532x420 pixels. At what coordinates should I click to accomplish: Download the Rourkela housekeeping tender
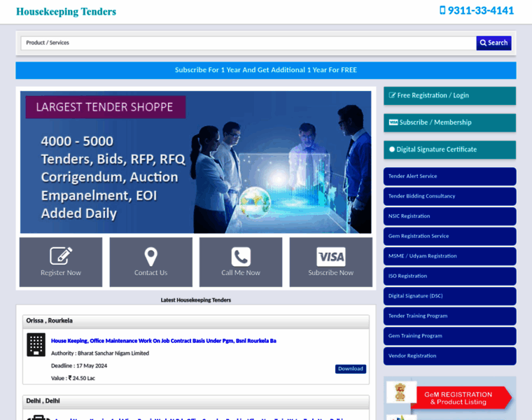click(351, 369)
